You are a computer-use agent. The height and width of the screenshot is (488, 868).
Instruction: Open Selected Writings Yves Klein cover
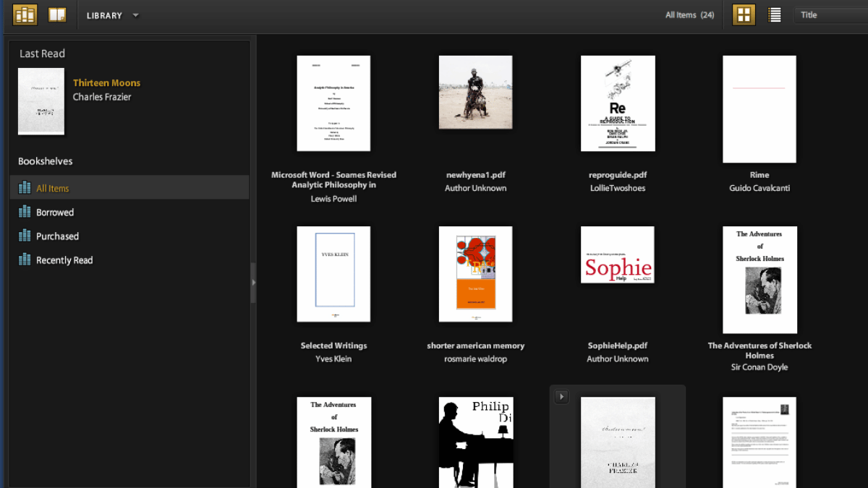click(x=333, y=274)
